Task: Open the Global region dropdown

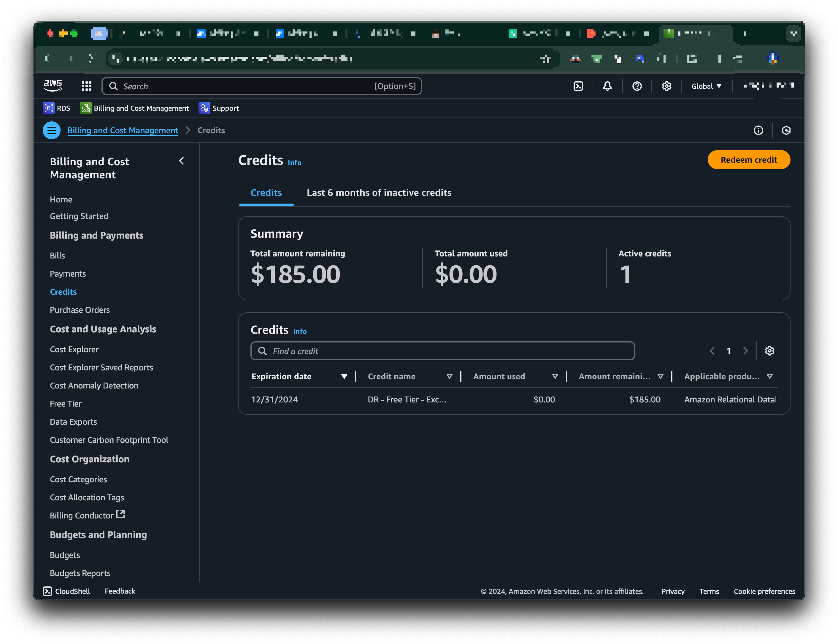Action: pos(706,86)
